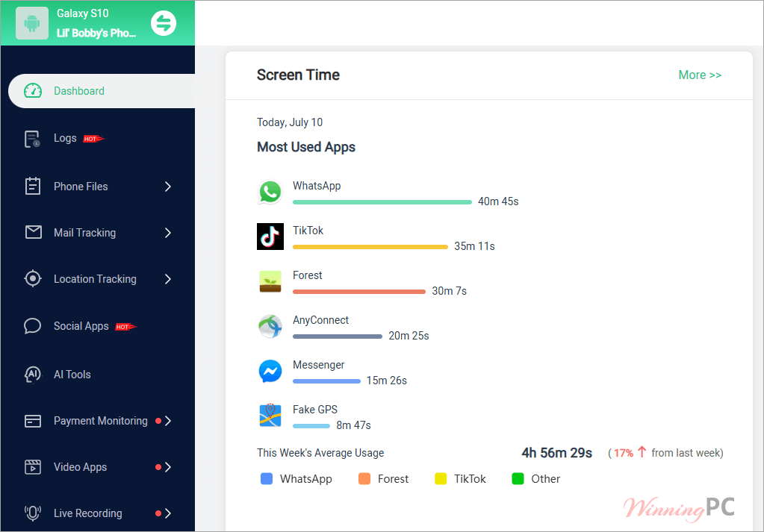Click the 35m 11s TikTok duration

474,246
